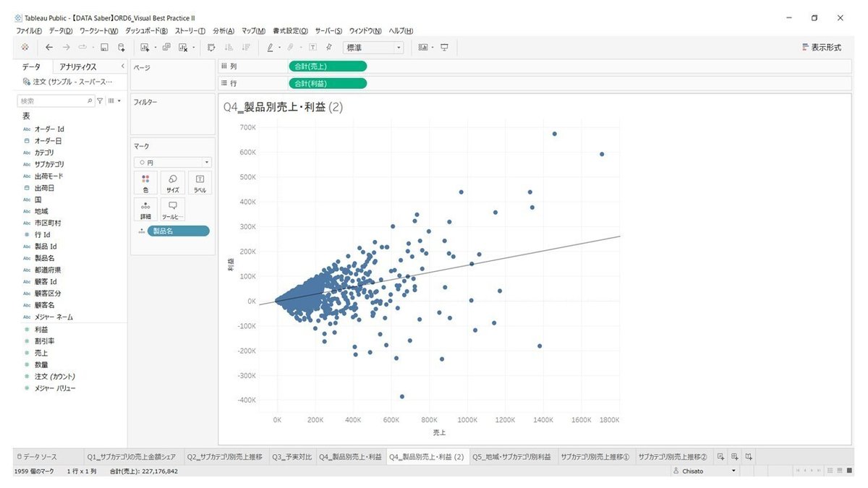
Task: Create a new worksheet from the status bar icon
Action: click(x=720, y=456)
